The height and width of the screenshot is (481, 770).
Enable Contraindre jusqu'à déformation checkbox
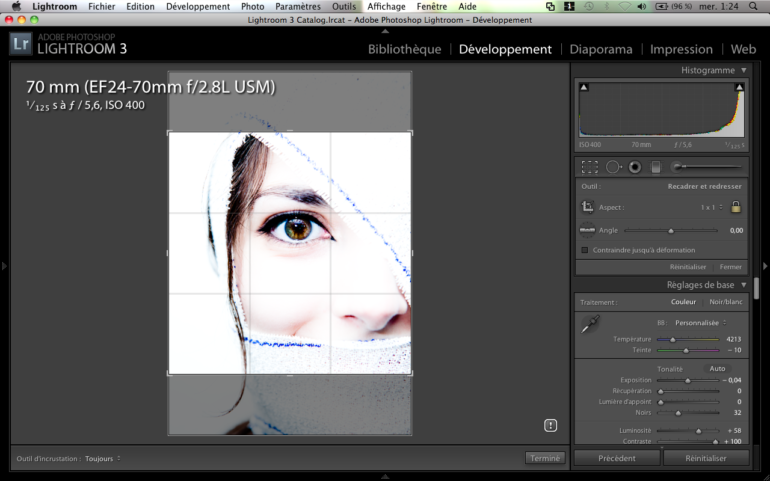(x=585, y=250)
